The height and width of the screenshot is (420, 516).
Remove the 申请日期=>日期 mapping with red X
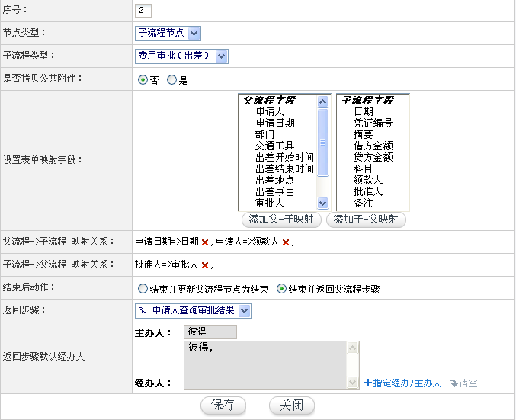click(x=205, y=242)
